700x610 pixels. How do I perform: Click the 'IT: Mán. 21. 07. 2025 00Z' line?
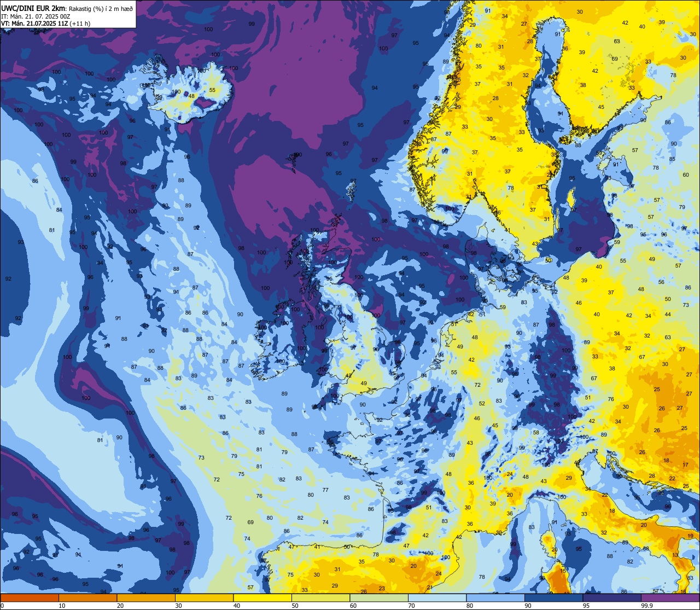[x=36, y=16]
